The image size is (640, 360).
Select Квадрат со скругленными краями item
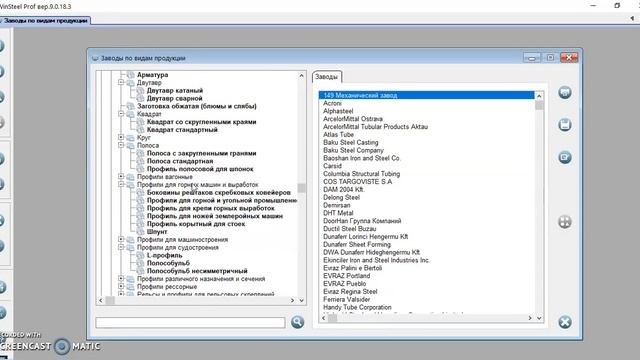201,122
